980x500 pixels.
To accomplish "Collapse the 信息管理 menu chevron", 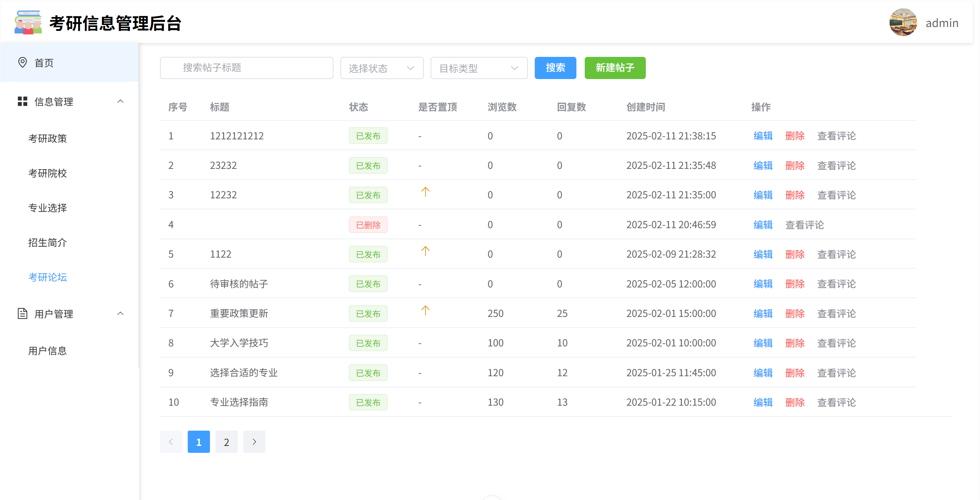I will (x=120, y=101).
